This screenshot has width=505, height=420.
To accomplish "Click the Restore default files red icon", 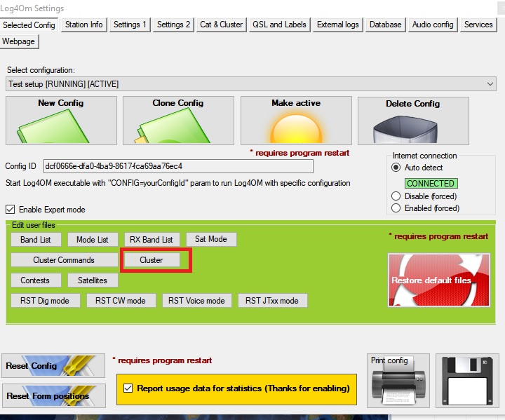I will tap(438, 280).
